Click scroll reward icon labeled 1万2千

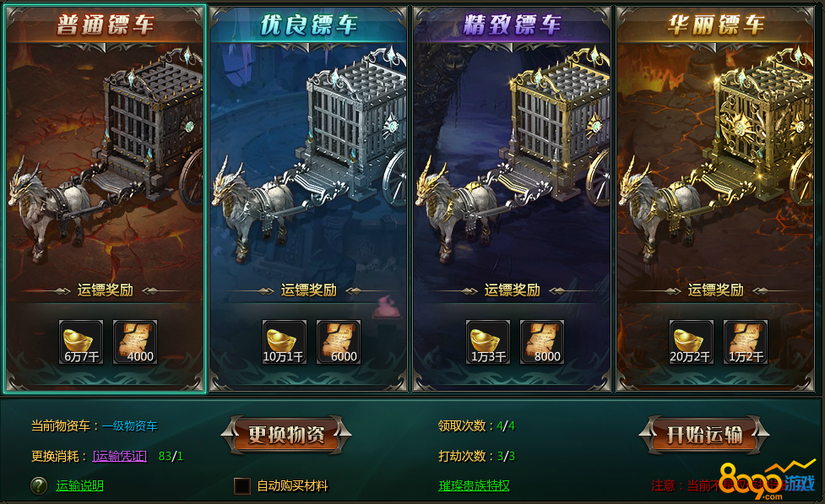[x=746, y=342]
